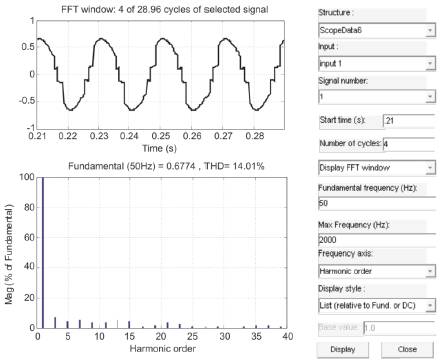
Task: Click the Fundamental (50Hz) = 0.6774 THD title
Action: (x=166, y=166)
